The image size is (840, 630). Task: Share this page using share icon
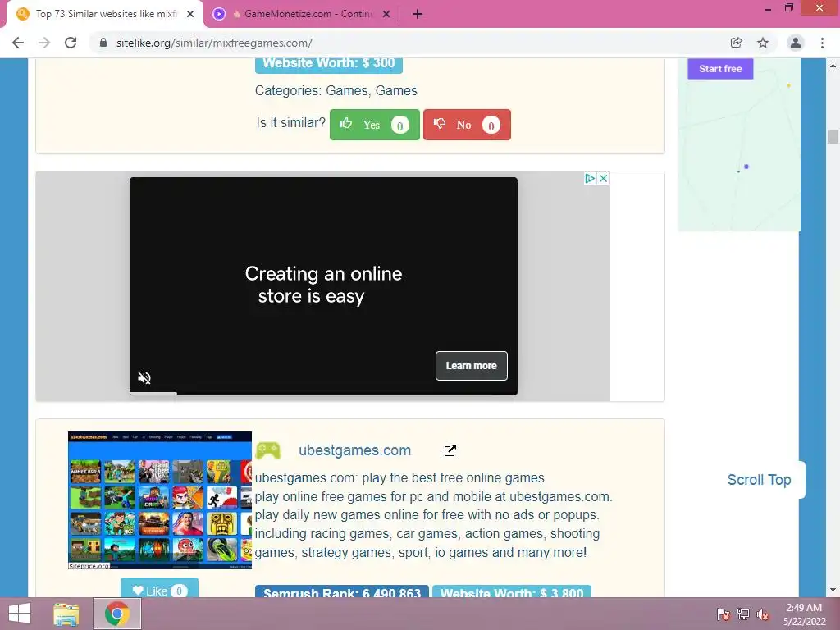[x=737, y=43]
